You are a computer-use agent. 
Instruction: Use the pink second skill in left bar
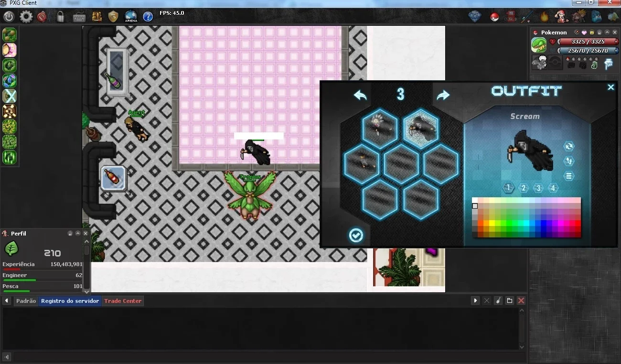tap(10, 50)
